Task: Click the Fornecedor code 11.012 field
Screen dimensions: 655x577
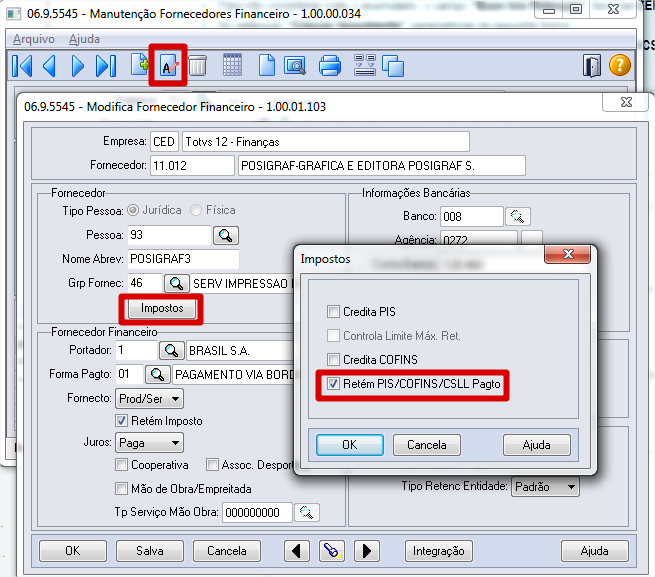Action: pyautogui.click(x=192, y=166)
